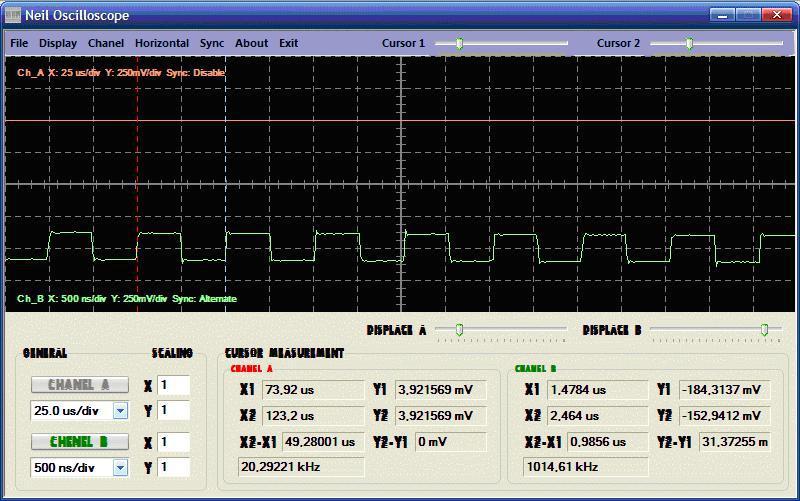
Task: Open the Chanel menu
Action: click(106, 43)
